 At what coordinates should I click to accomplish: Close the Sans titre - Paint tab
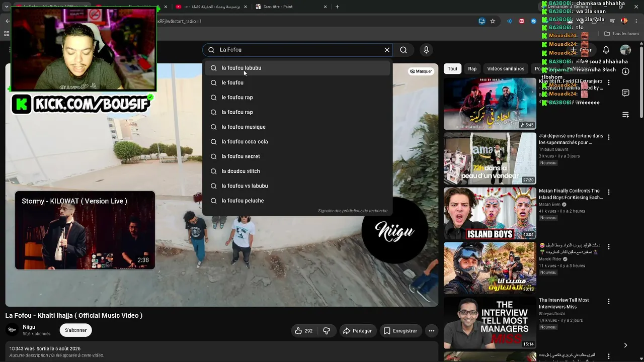point(325,7)
